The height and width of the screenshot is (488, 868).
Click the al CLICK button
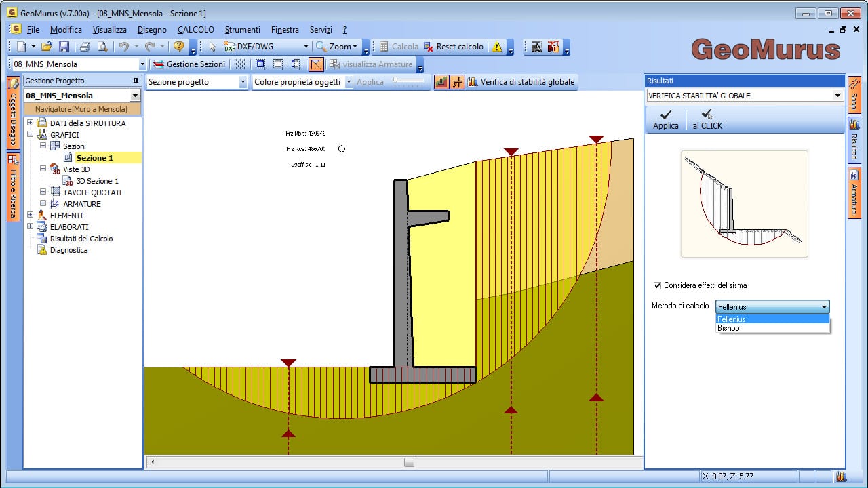point(707,120)
